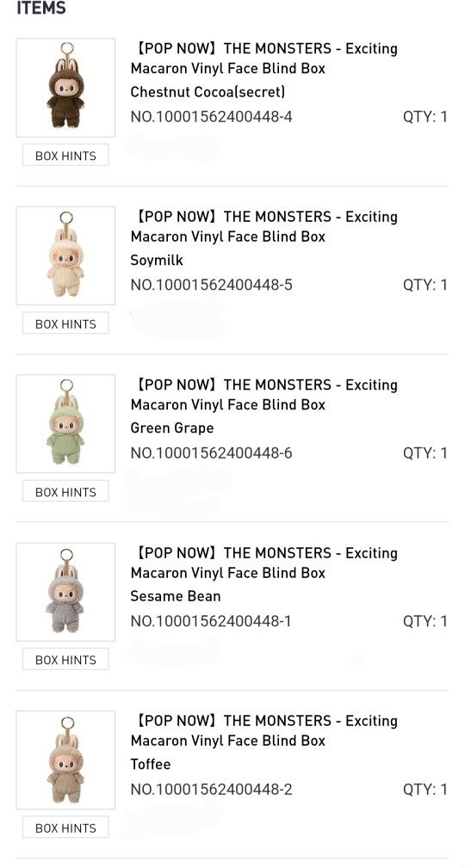
Task: Open the Green Grape plush thumbnail
Action: pos(65,423)
